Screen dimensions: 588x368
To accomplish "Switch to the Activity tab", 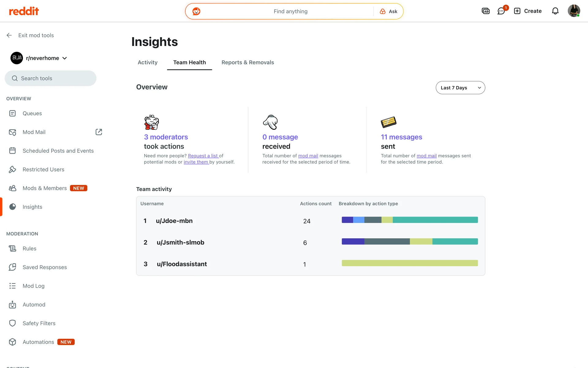I will tap(148, 62).
